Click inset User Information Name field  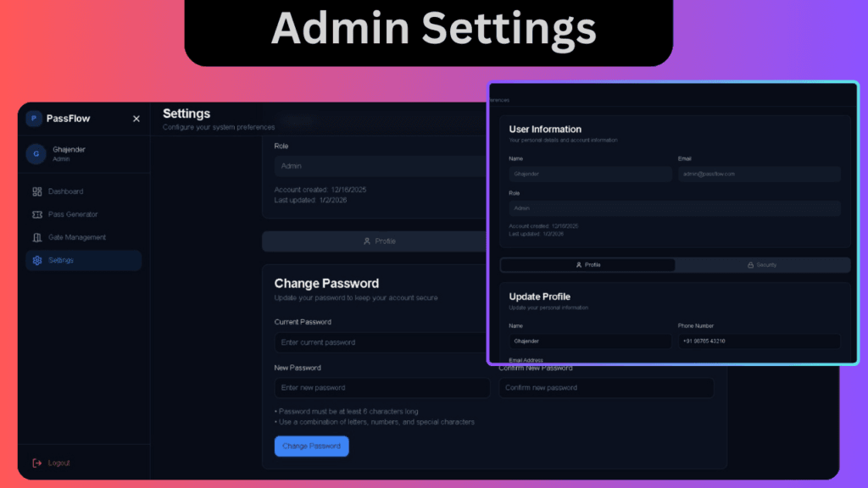click(590, 175)
